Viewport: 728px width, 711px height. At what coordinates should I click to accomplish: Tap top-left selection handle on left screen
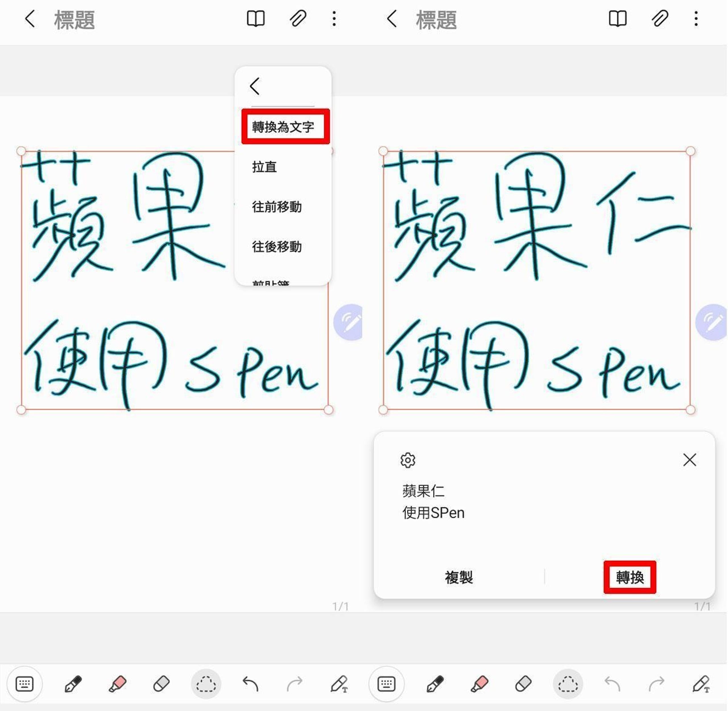click(x=21, y=151)
